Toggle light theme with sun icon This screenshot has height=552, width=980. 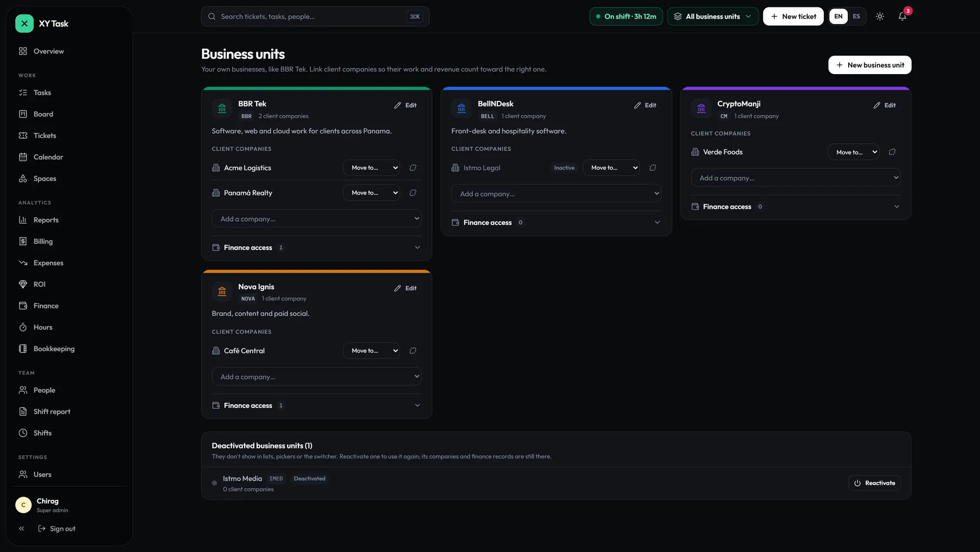tap(880, 17)
